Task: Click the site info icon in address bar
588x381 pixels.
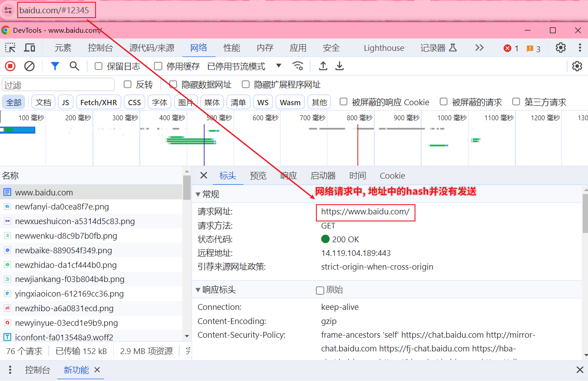Action: 8,10
